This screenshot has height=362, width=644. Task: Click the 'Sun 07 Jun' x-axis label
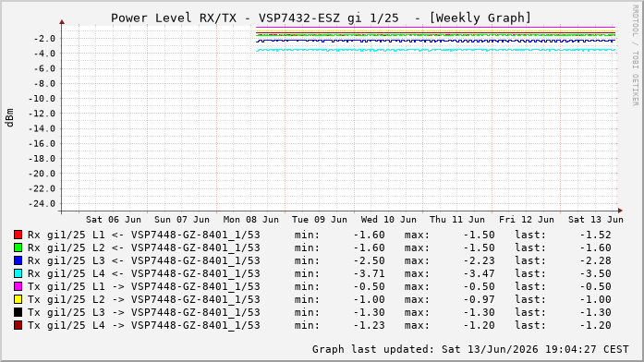coord(182,220)
